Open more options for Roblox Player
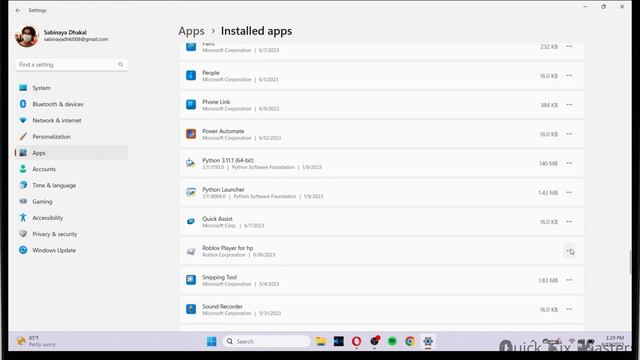 tap(569, 251)
